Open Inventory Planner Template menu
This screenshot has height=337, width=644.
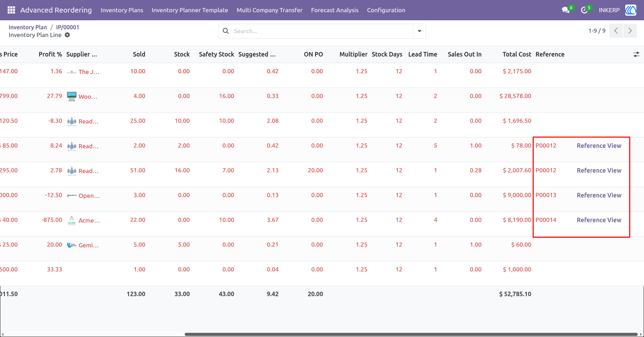(x=190, y=10)
